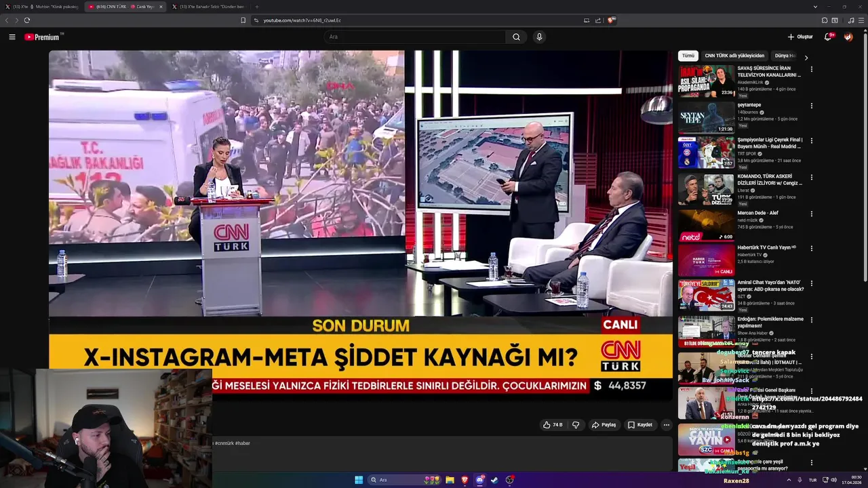Open YouTube notifications bell
The width and height of the screenshot is (868, 488).
pyautogui.click(x=828, y=37)
